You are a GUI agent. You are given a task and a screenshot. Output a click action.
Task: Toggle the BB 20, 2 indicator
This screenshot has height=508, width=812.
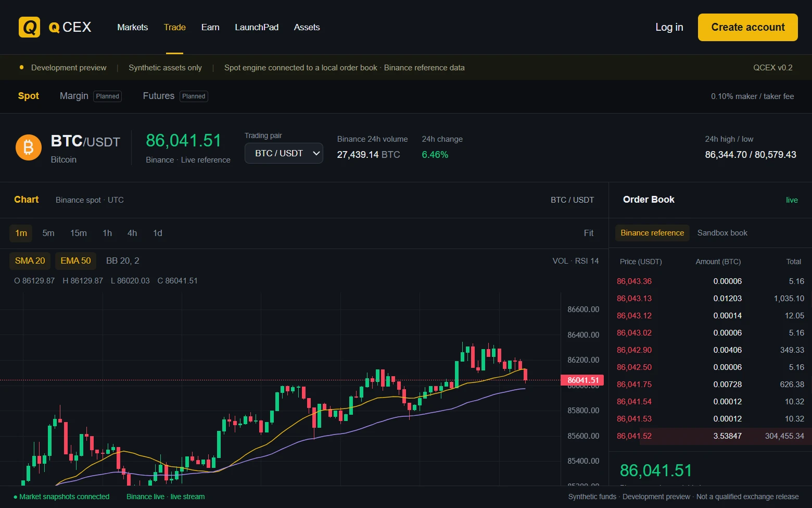[123, 261]
